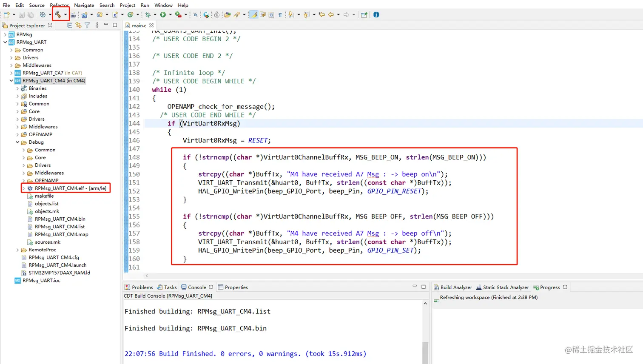Click the Project Explorer filter funnel icon
The width and height of the screenshot is (643, 364).
coord(87,25)
